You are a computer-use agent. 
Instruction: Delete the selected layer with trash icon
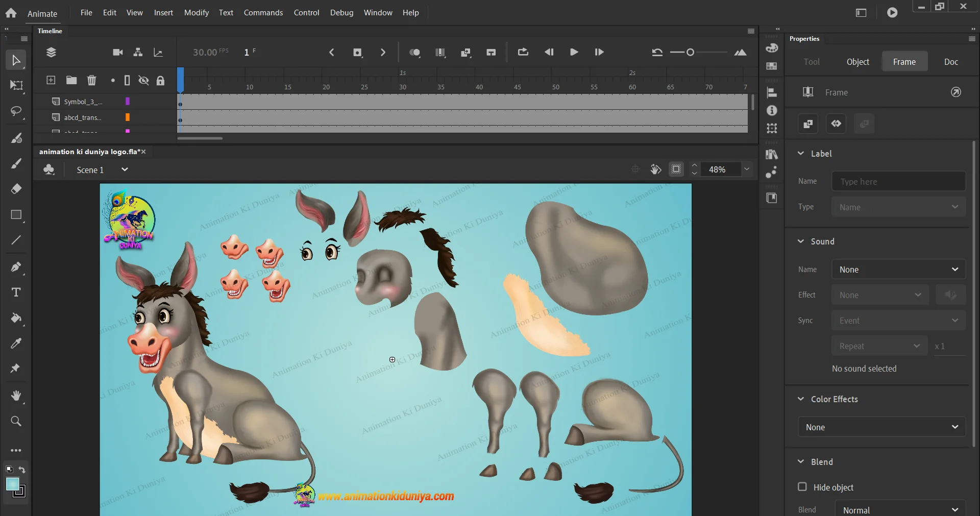pos(91,80)
